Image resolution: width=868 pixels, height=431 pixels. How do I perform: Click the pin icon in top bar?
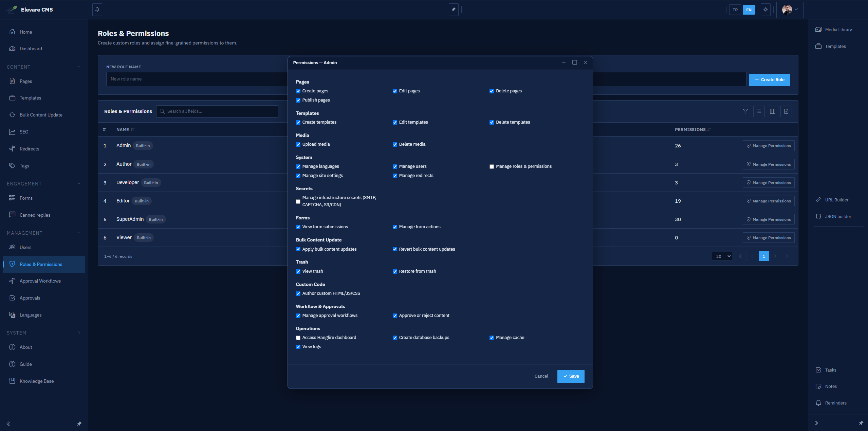[x=454, y=10]
